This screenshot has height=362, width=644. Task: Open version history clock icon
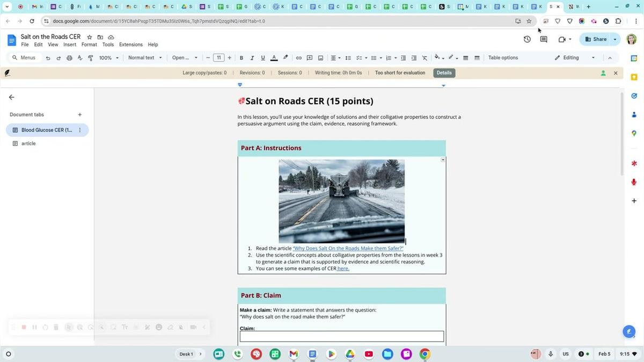(527, 39)
